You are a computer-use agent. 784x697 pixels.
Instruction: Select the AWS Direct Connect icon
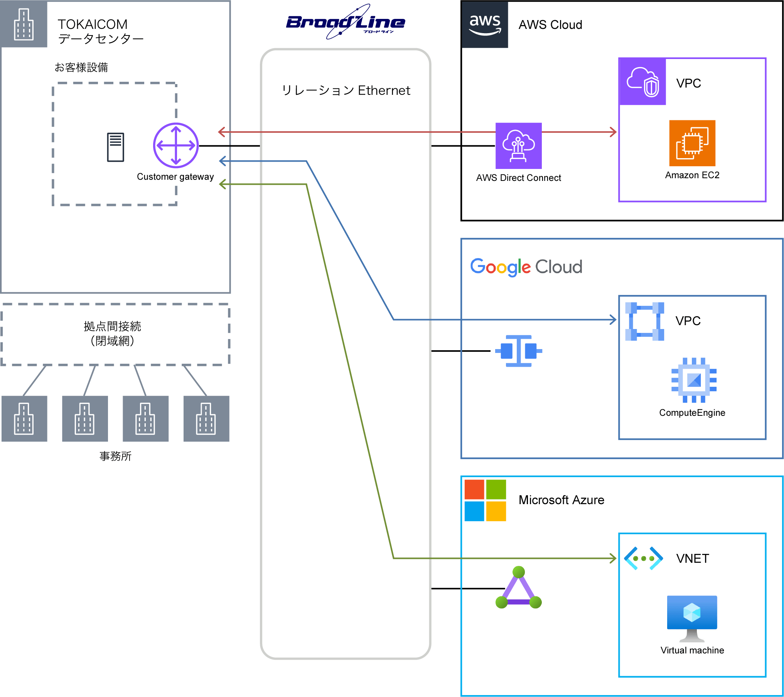point(518,146)
